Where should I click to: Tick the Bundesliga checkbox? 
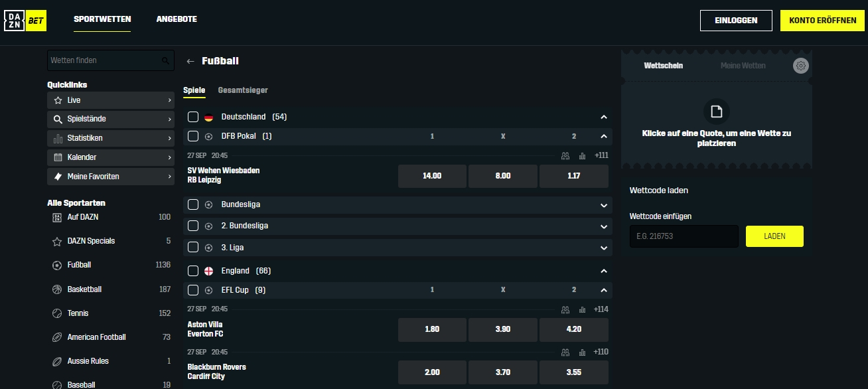(x=193, y=204)
